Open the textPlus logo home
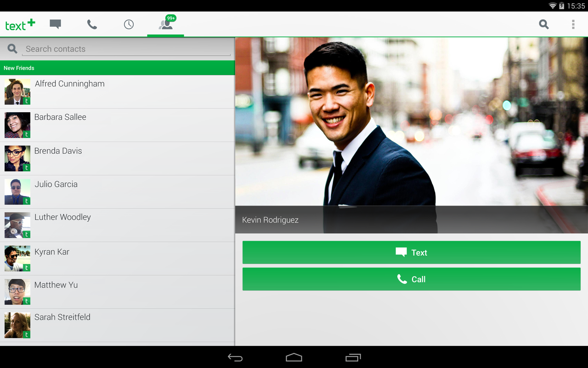This screenshot has width=588, height=368. (x=20, y=24)
